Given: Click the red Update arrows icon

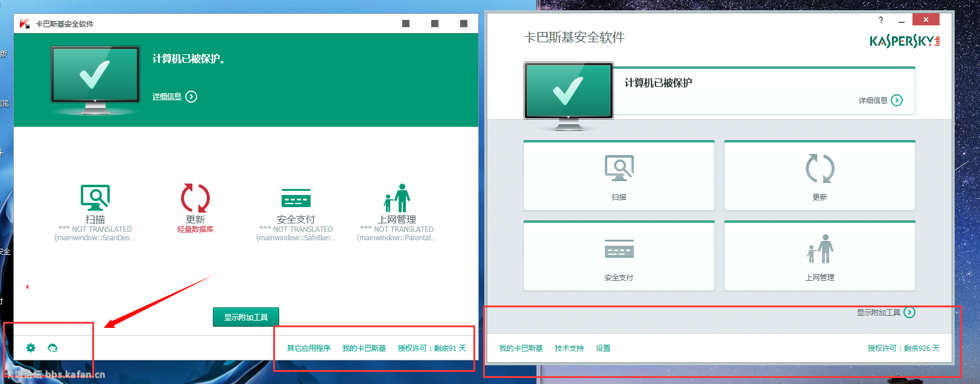Looking at the screenshot, I should point(195,197).
